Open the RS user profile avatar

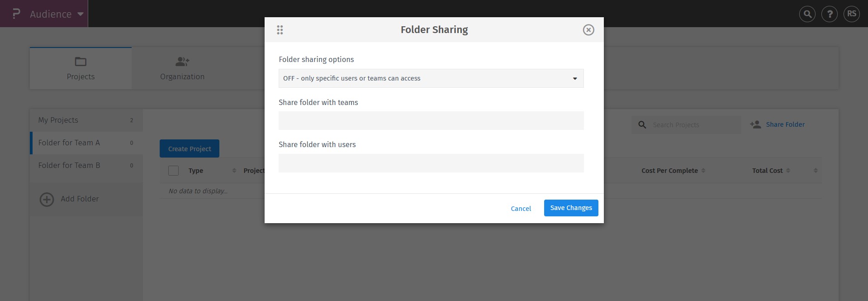[851, 14]
